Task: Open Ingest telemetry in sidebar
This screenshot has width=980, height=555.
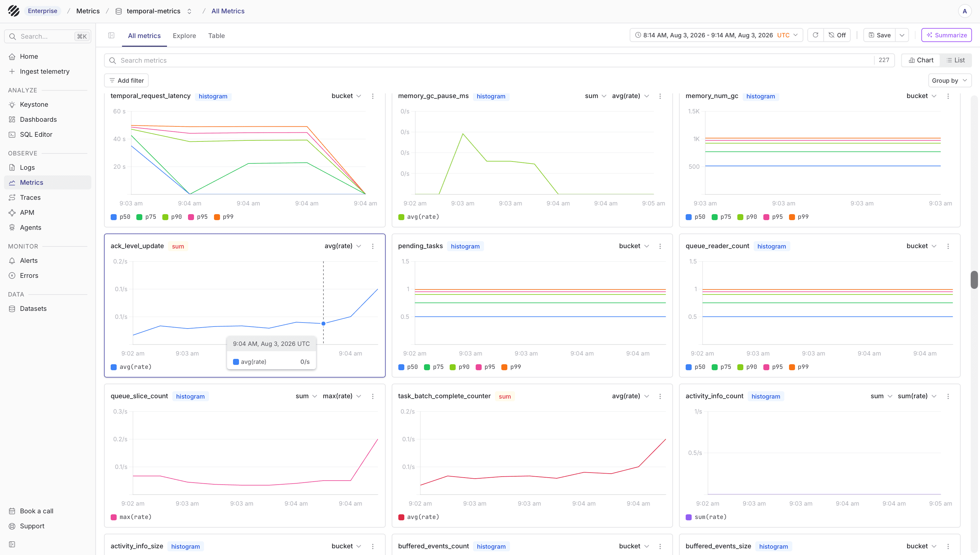Action: point(48,71)
